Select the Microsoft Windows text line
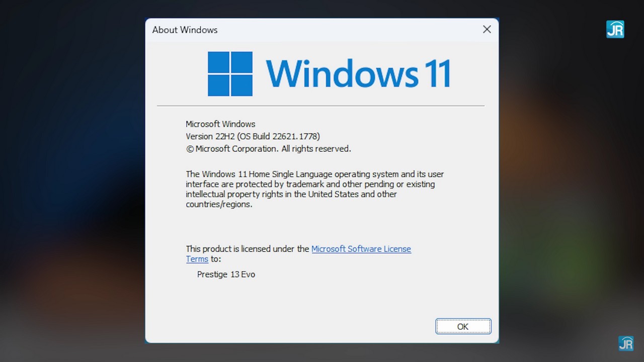Image resolution: width=644 pixels, height=362 pixels. 220,124
